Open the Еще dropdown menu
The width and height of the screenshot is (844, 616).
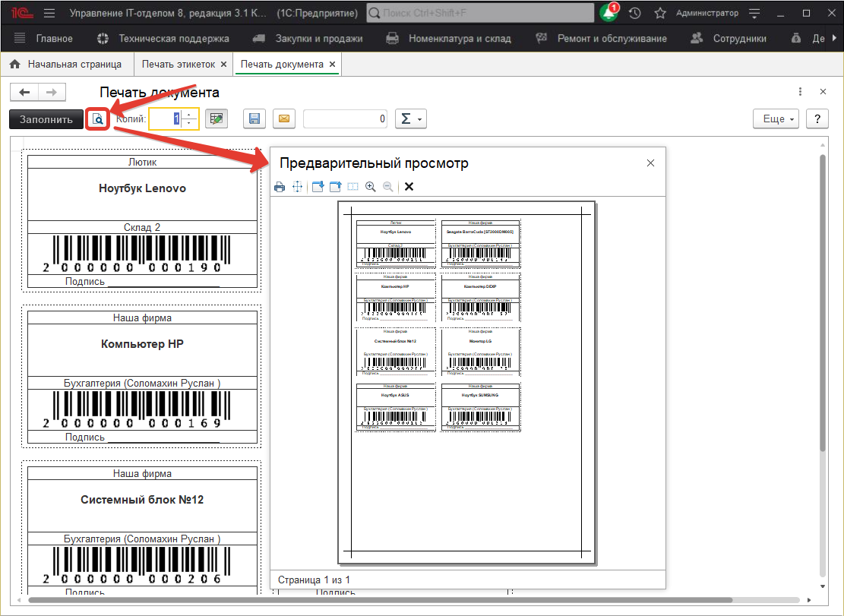776,119
